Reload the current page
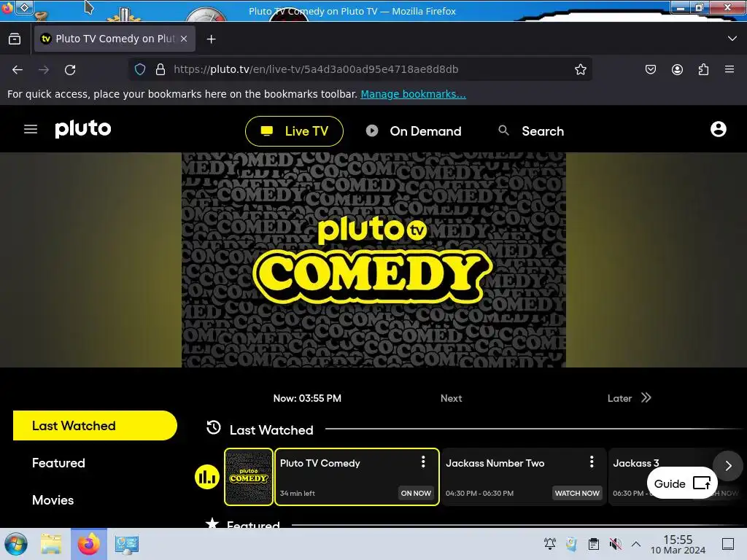The width and height of the screenshot is (747, 560). [x=70, y=69]
